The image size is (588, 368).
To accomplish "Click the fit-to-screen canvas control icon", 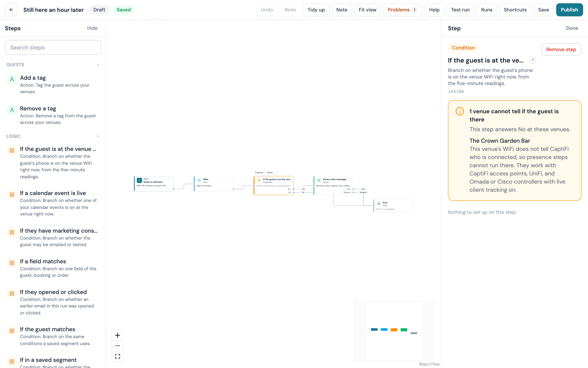I will point(118,356).
